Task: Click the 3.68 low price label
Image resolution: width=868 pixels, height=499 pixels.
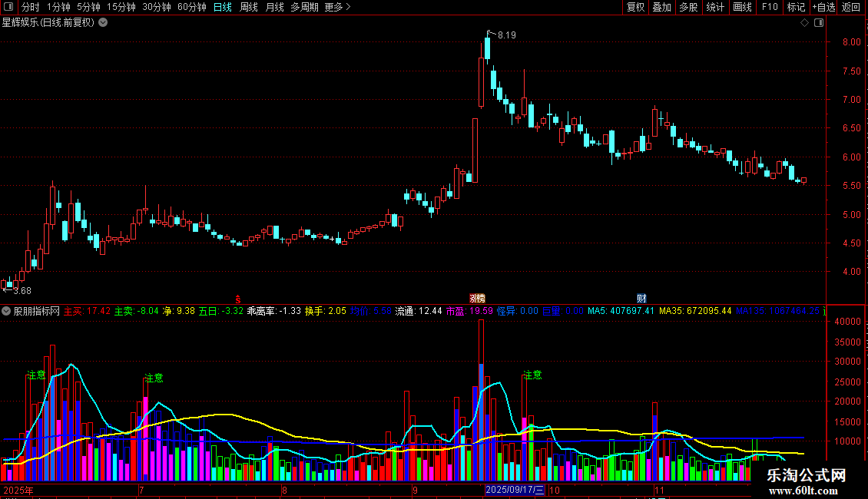Action: click(x=22, y=290)
